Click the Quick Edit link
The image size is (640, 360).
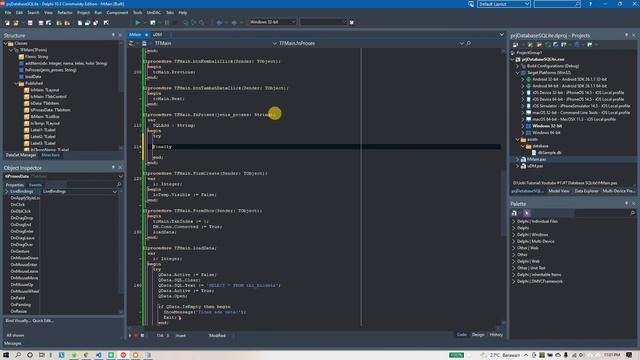pyautogui.click(x=42, y=321)
